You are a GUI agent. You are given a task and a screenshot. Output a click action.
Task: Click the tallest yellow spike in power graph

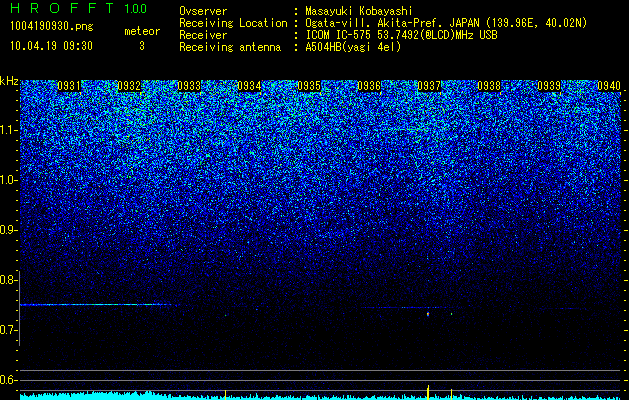[x=428, y=392]
